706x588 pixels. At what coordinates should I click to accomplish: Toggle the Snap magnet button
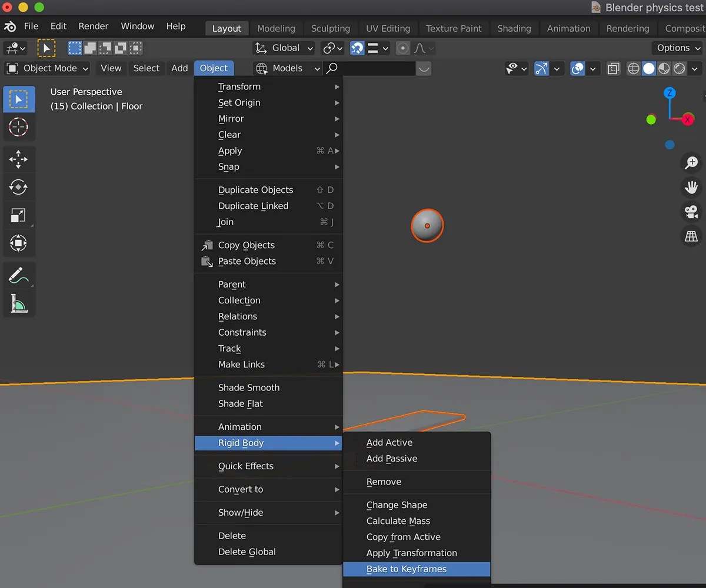point(357,48)
